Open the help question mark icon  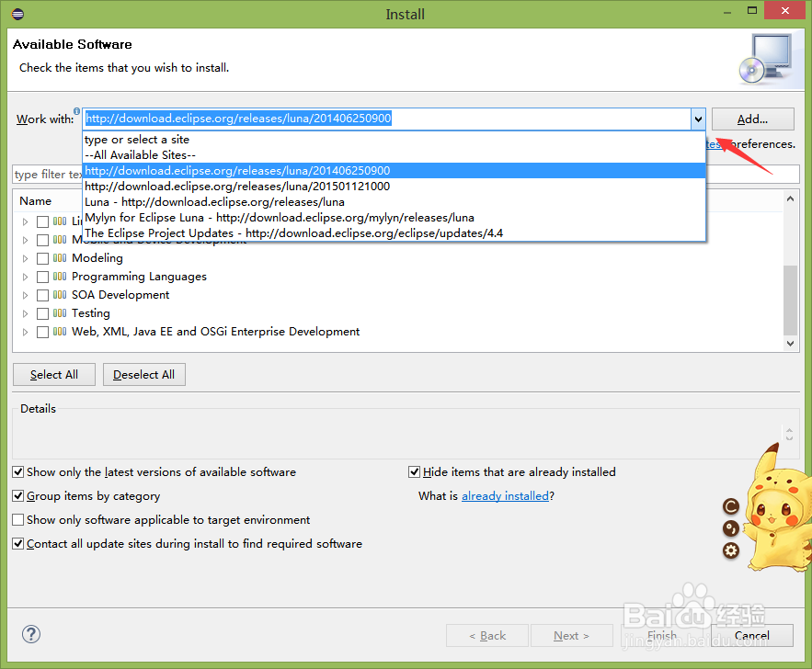coord(31,634)
